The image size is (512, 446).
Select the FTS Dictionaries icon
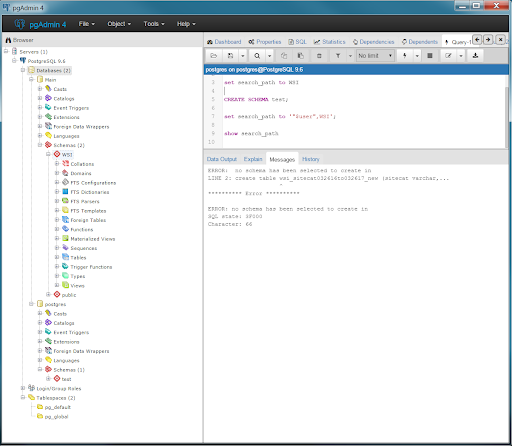[66, 192]
